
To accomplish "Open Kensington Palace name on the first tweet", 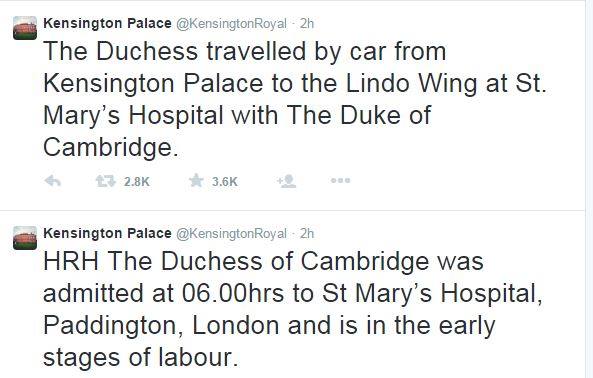I will click(x=107, y=23).
